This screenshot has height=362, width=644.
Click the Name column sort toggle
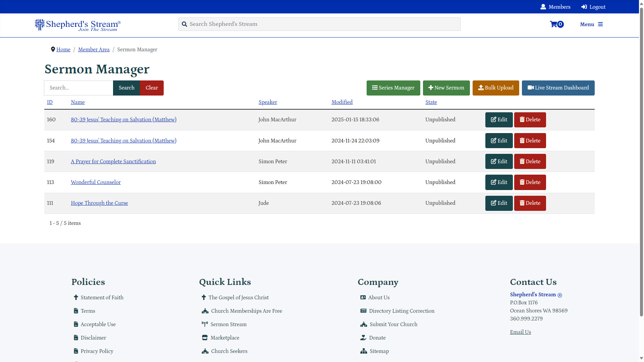coord(78,102)
